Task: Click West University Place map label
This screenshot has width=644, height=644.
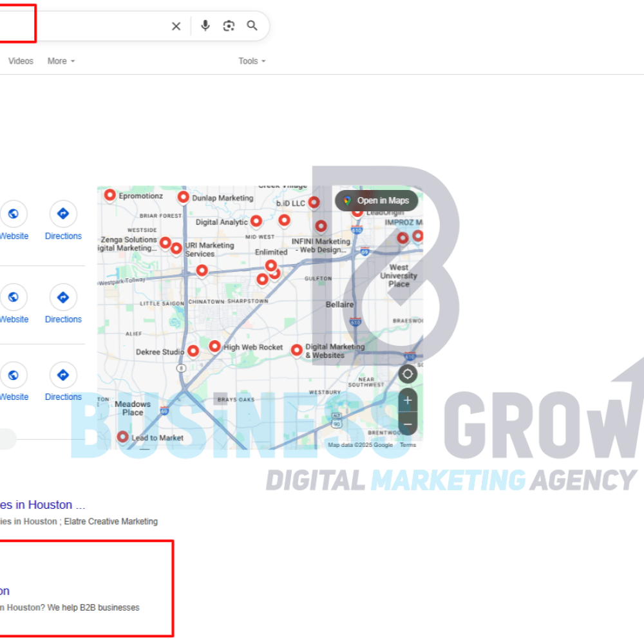Action: [x=399, y=276]
